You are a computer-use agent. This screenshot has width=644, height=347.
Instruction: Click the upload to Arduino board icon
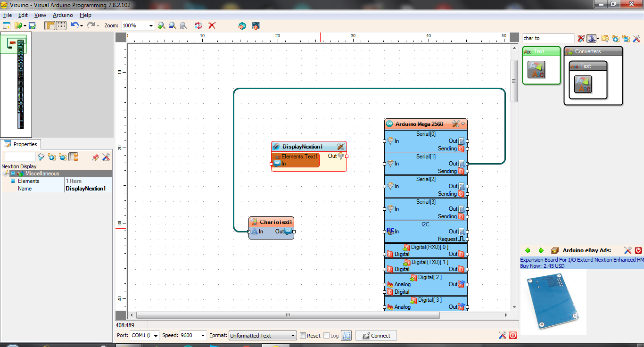tap(256, 25)
